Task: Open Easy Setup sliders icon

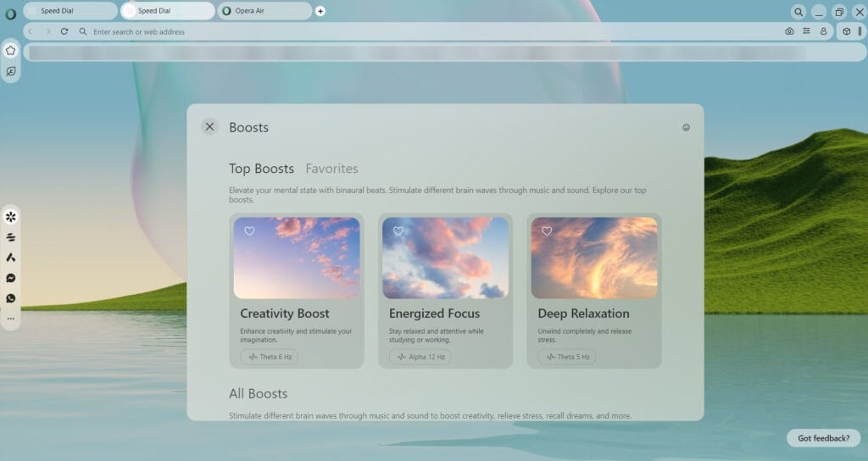Action: point(806,31)
